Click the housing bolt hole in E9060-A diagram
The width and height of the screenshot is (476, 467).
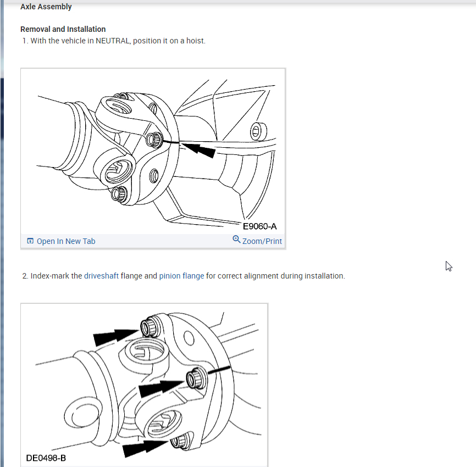point(258,132)
